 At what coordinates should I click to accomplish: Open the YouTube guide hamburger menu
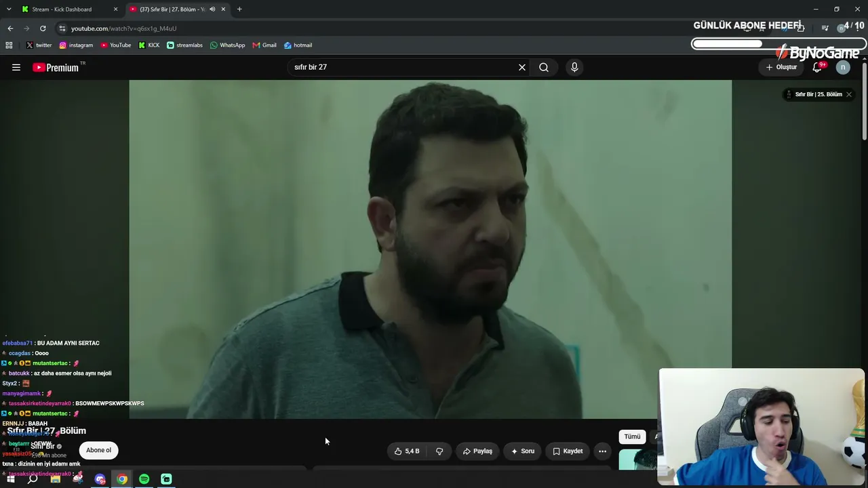tap(16, 67)
